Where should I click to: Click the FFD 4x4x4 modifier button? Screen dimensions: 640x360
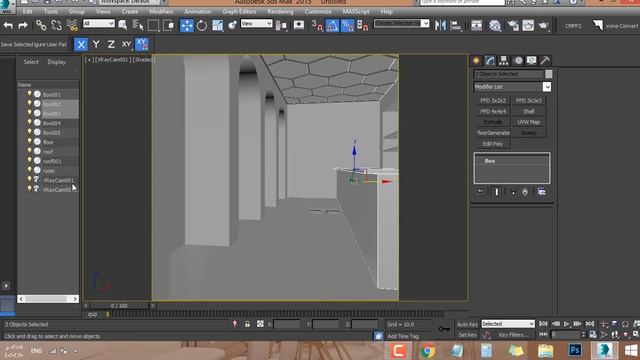pos(493,111)
